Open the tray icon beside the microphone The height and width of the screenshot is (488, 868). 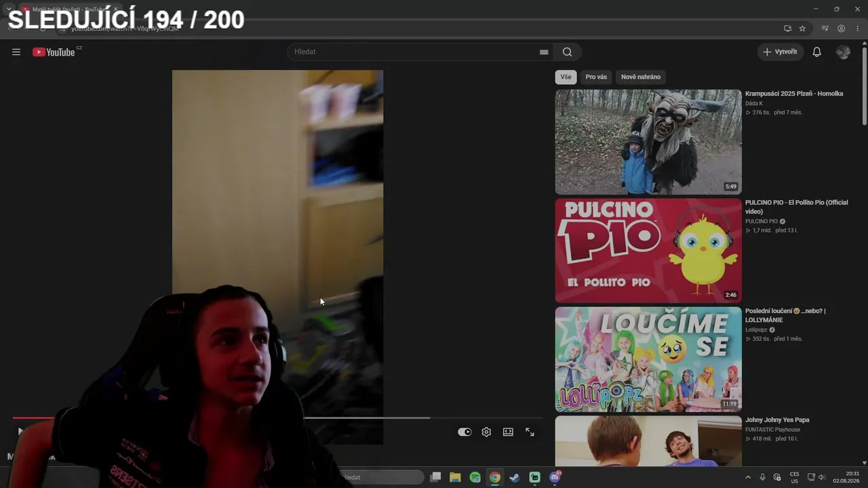pyautogui.click(x=777, y=477)
